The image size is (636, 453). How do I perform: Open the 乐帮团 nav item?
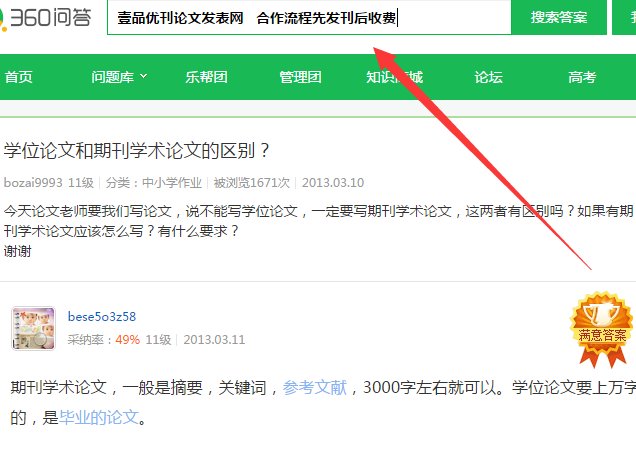coord(206,77)
